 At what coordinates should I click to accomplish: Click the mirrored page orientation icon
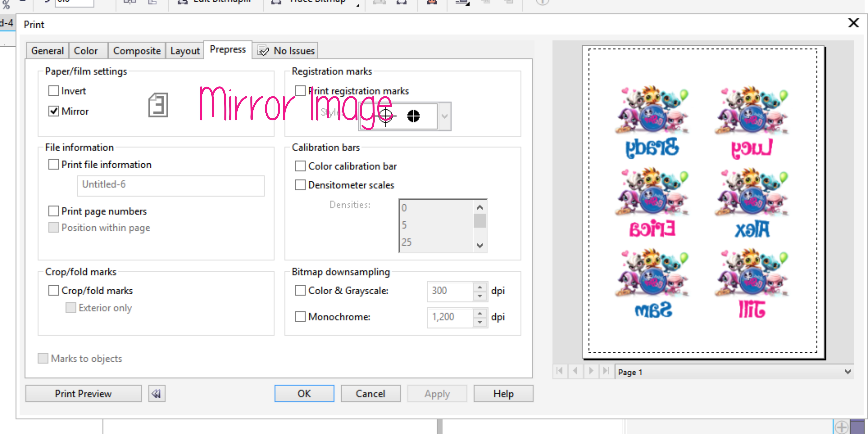coord(158,105)
